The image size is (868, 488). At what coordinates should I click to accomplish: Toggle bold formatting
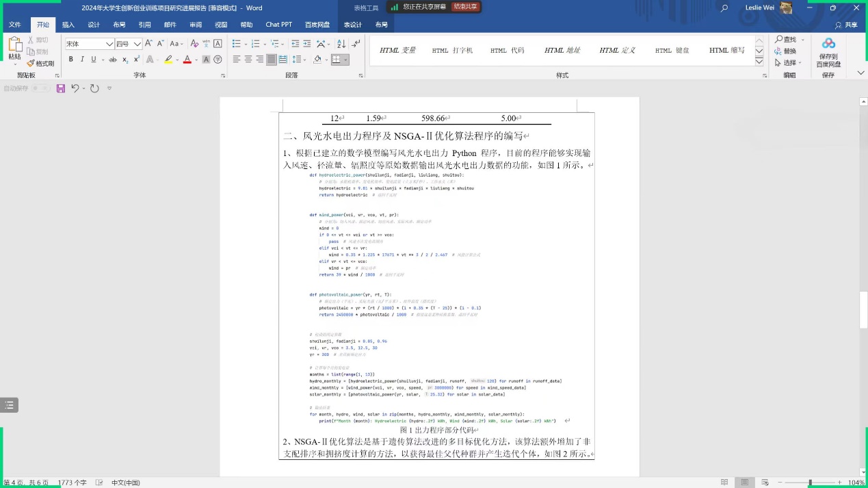[x=71, y=60]
